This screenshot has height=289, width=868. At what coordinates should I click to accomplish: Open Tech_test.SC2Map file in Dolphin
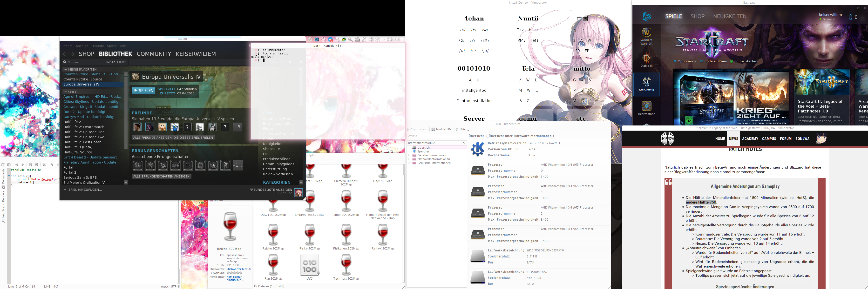coord(346,267)
